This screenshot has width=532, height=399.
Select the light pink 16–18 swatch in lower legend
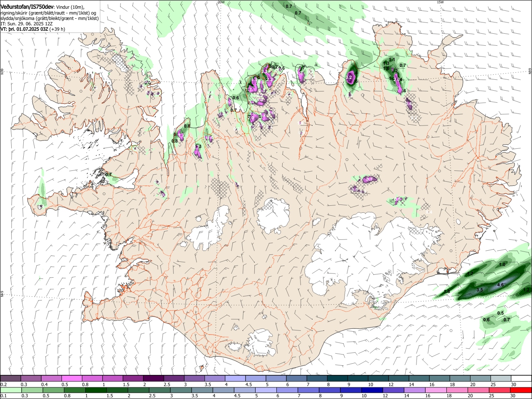pos(435,390)
